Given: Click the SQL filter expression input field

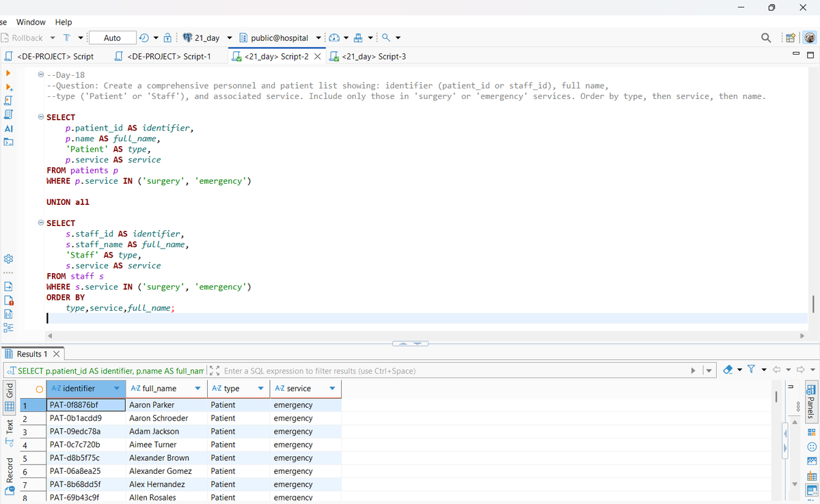Looking at the screenshot, I should [454, 371].
